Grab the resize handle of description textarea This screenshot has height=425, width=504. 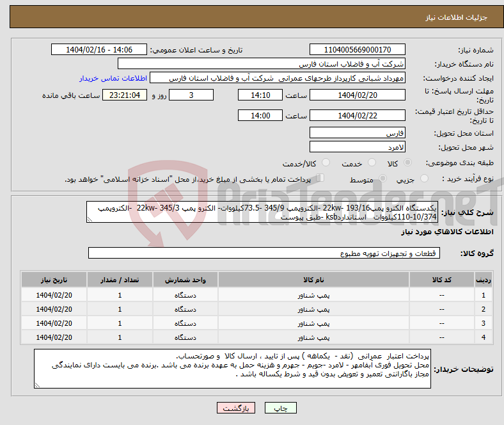tap(90, 220)
